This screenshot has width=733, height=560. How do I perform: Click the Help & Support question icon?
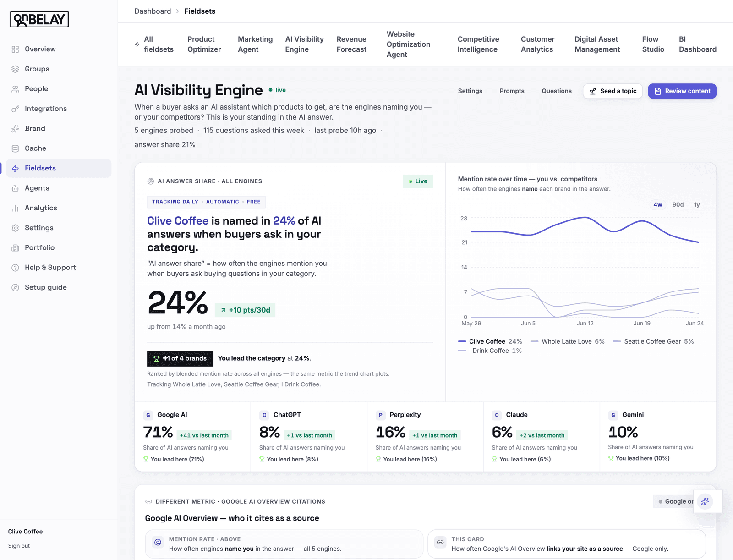(x=15, y=268)
